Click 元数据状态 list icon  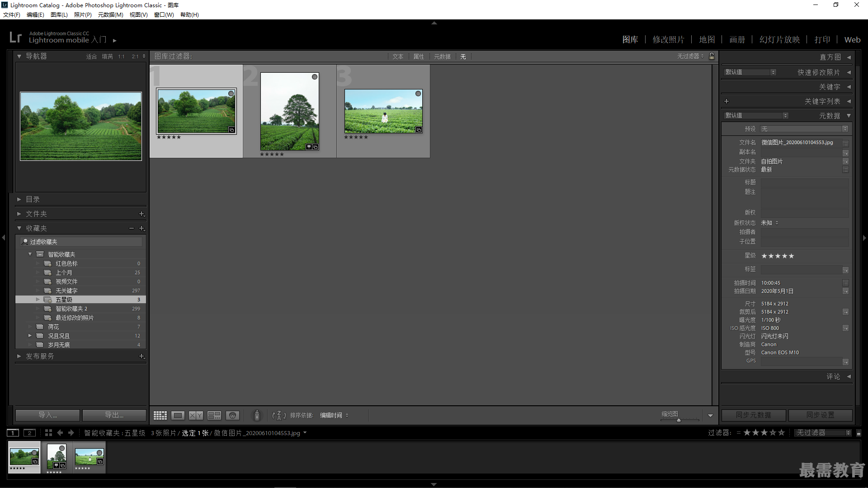[845, 170]
